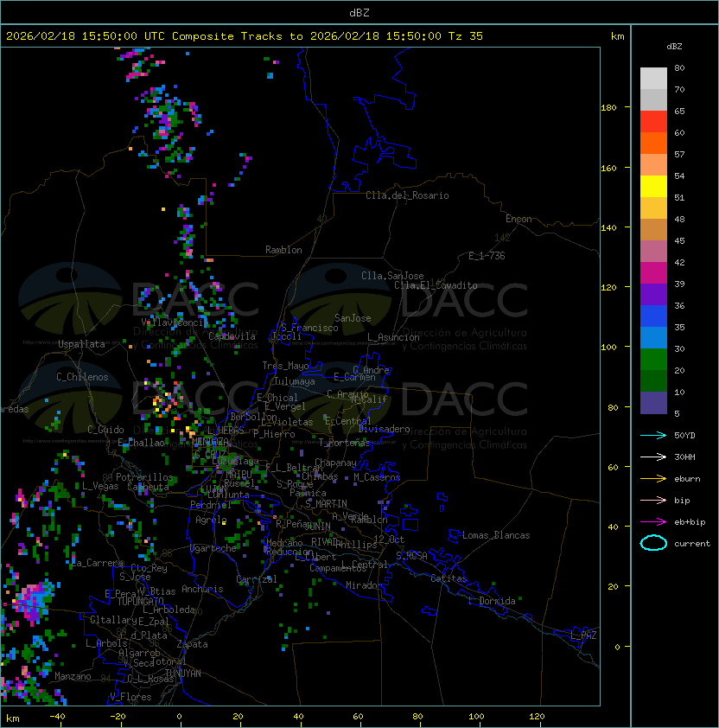Image resolution: width=719 pixels, height=728 pixels.
Task: Click the 'TUPUNGATO' place label
Action: point(140,601)
